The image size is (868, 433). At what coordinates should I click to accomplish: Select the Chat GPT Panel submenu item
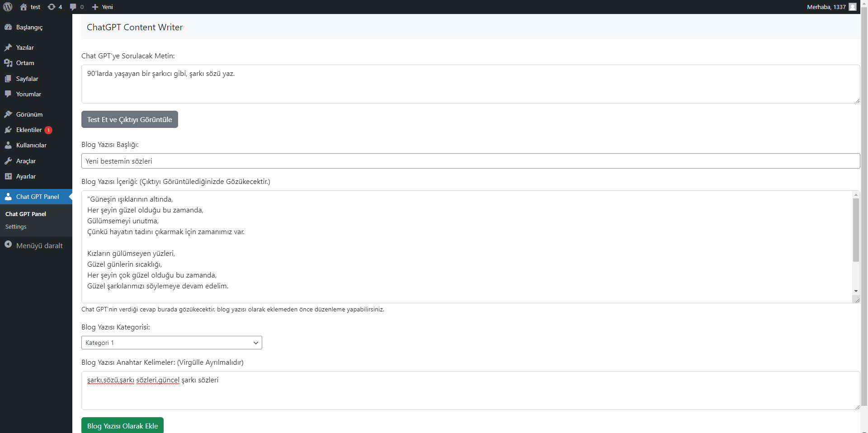pyautogui.click(x=26, y=214)
